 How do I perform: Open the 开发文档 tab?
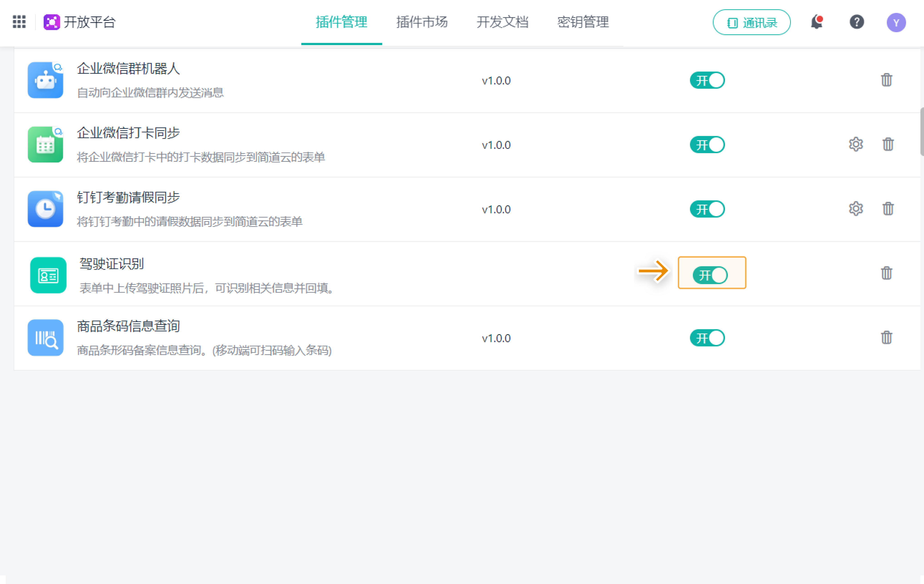[x=502, y=22]
